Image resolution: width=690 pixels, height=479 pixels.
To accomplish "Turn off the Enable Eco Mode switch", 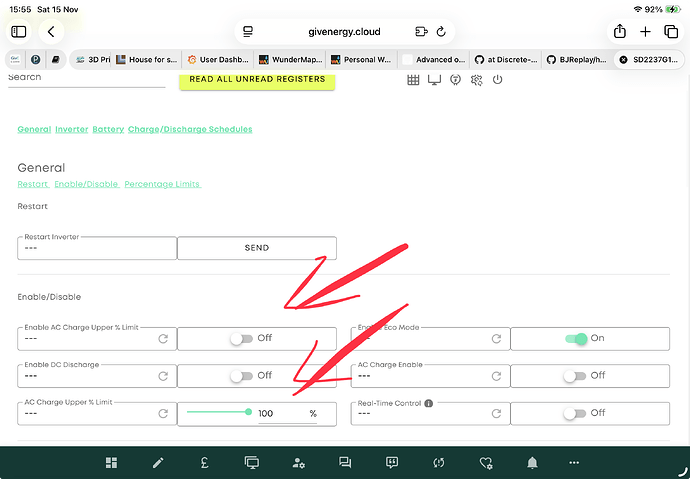I will click(x=575, y=339).
